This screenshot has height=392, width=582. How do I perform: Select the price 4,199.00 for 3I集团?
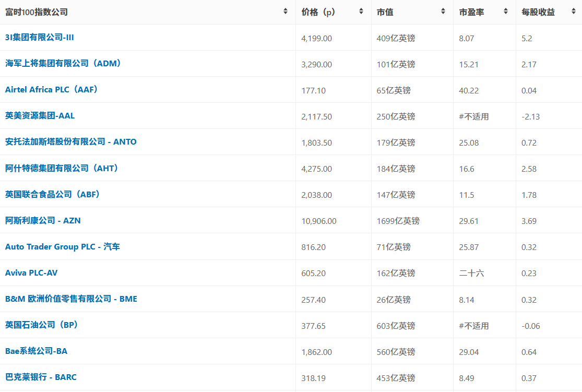317,38
